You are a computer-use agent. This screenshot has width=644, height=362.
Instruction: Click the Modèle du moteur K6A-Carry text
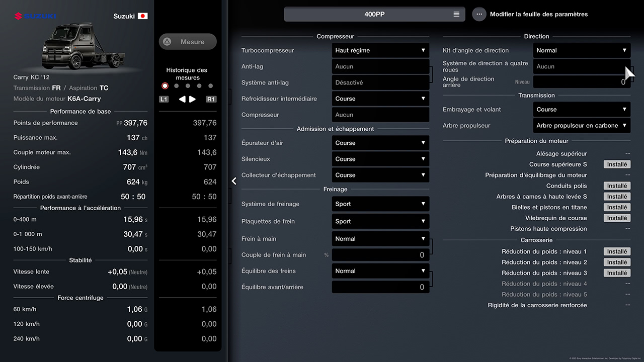coord(57,99)
